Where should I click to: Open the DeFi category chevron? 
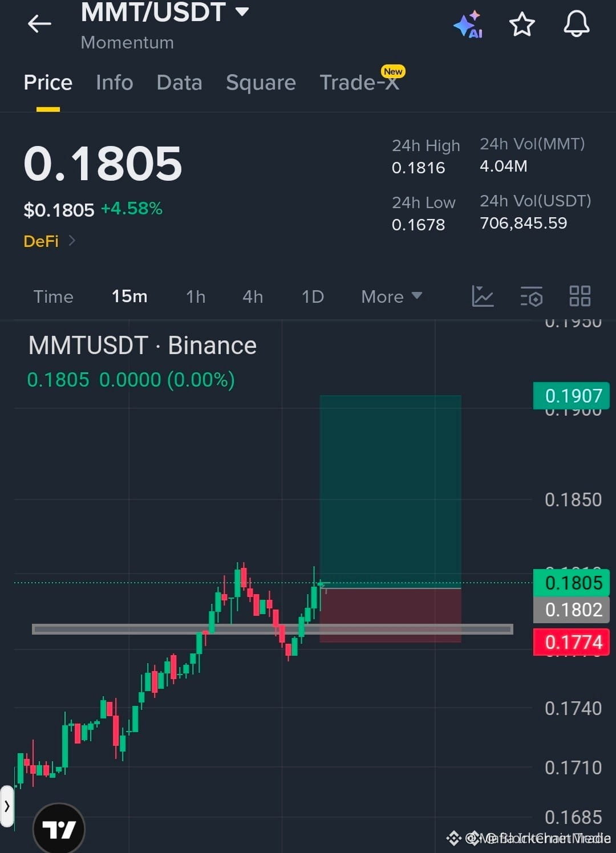(x=72, y=241)
